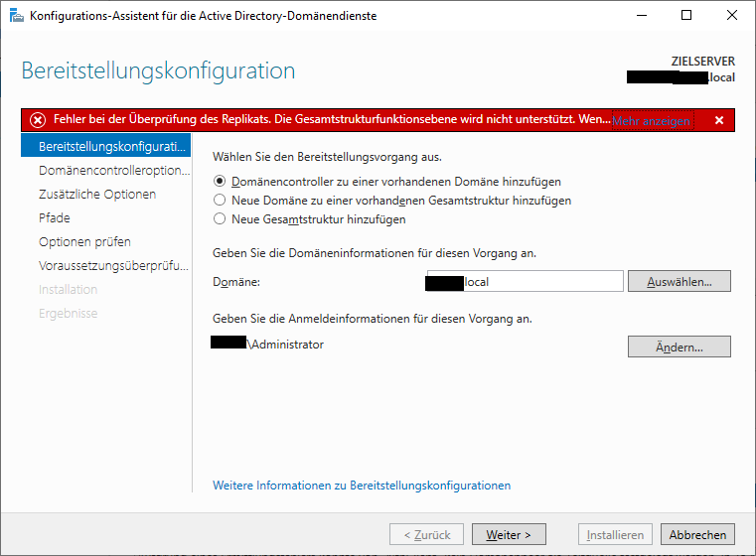
Task: Go to the 'Zusätzliche Optionen' step
Action: (97, 194)
